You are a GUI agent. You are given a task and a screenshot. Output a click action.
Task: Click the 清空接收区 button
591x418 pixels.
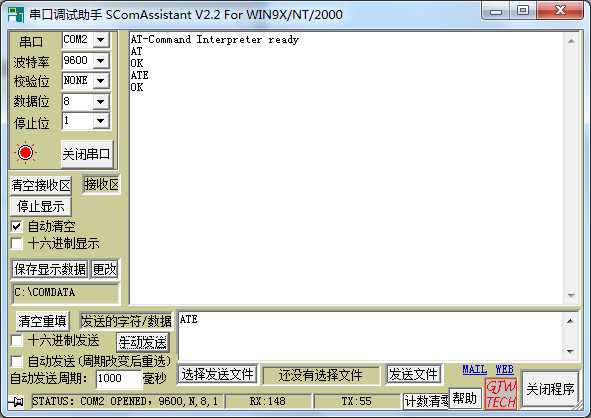[41, 185]
